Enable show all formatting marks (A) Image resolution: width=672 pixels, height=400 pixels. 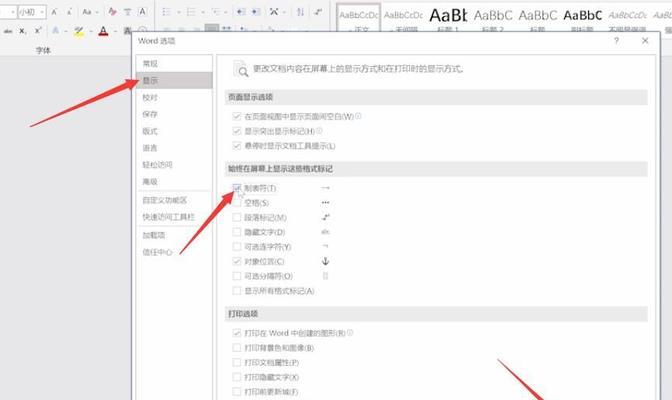click(237, 291)
